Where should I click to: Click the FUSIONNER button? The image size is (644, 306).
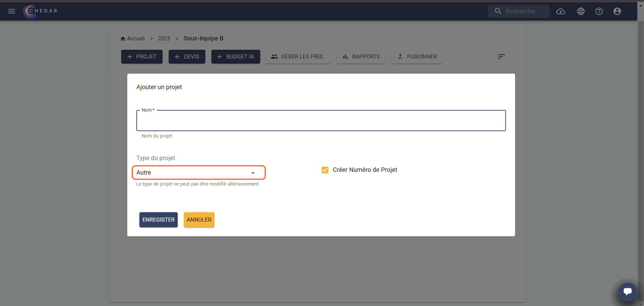[x=417, y=56]
